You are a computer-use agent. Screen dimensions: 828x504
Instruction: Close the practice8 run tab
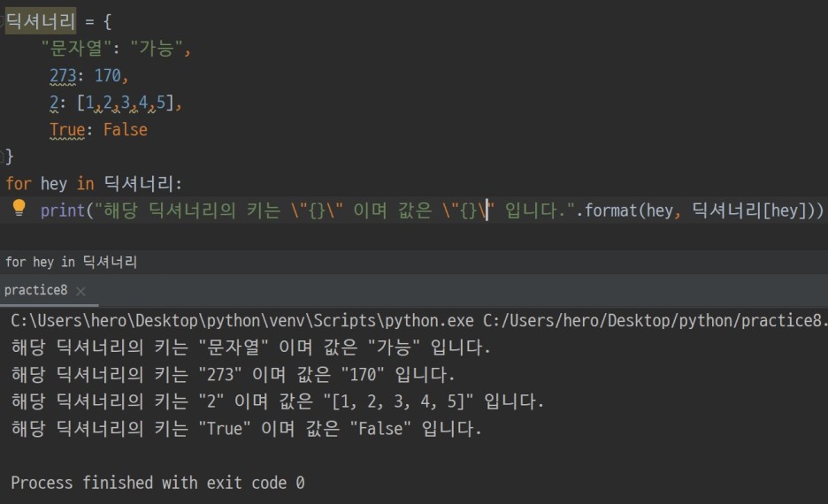80,291
